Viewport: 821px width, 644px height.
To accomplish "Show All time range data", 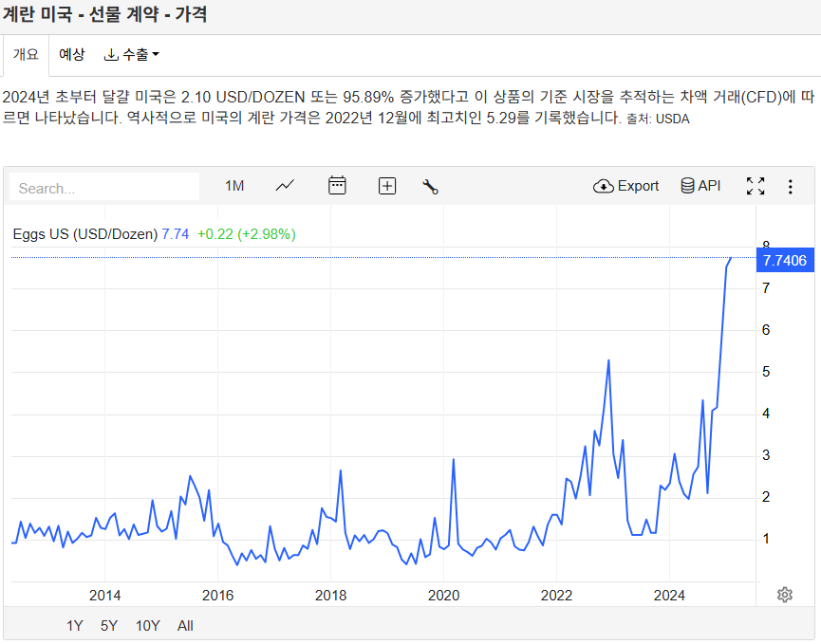I will 185,626.
